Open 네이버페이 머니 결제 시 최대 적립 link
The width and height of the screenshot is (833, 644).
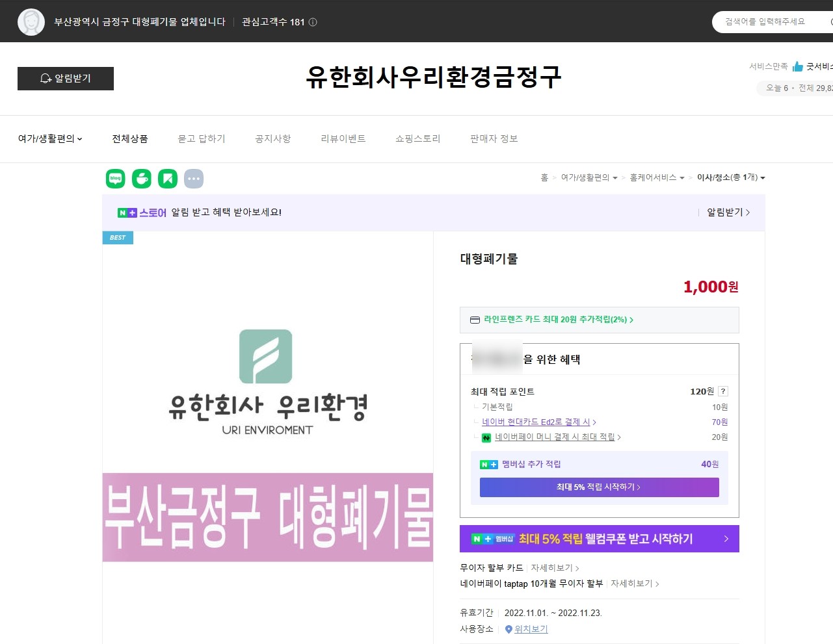tap(558, 437)
